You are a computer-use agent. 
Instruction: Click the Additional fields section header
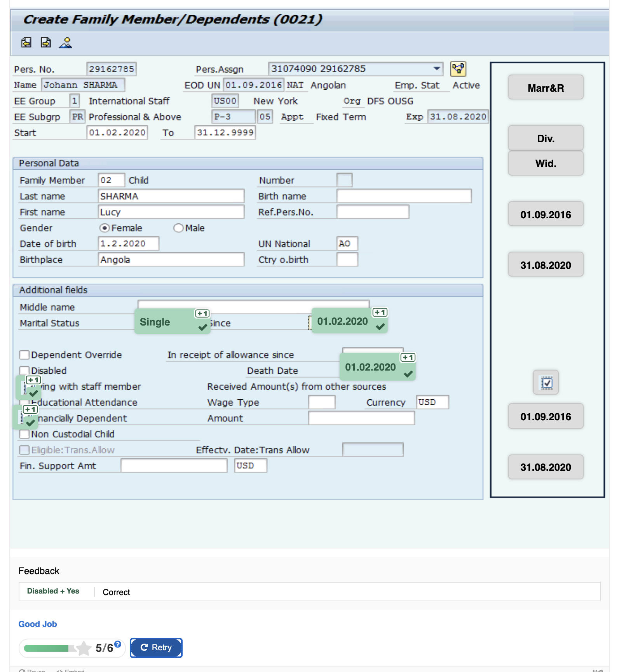point(248,290)
